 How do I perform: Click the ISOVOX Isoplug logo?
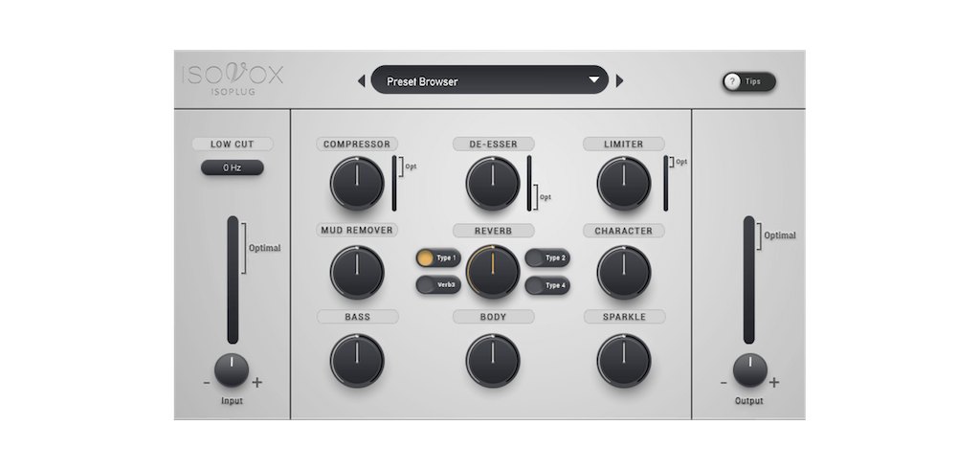click(x=234, y=81)
